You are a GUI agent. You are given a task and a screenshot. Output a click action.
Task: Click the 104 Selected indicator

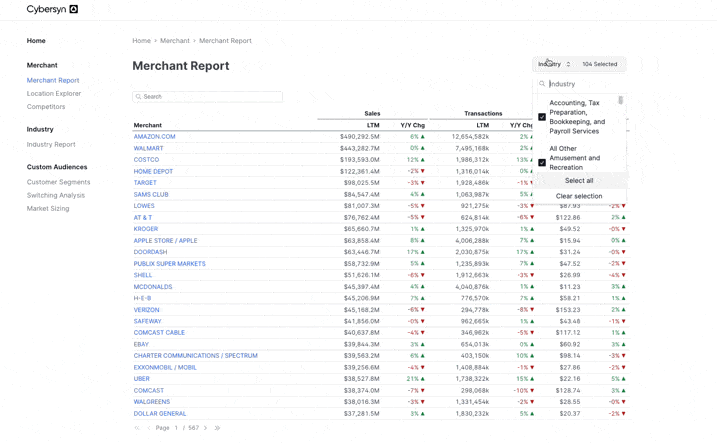click(599, 64)
